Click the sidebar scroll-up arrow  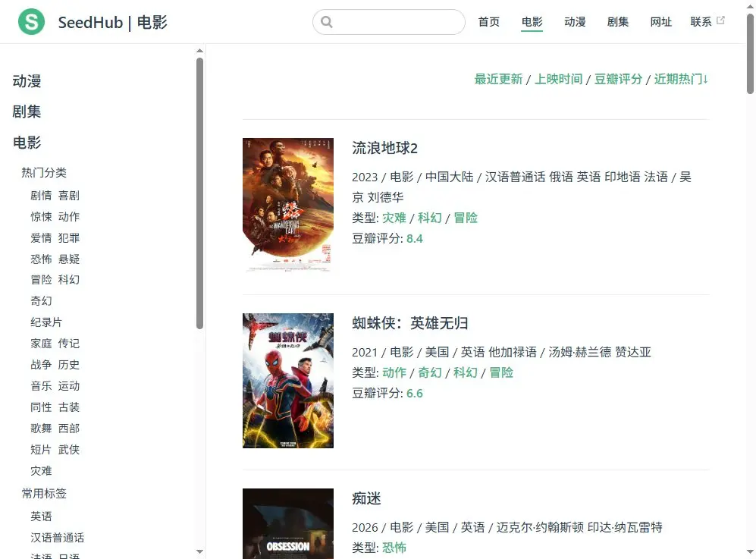click(x=200, y=51)
